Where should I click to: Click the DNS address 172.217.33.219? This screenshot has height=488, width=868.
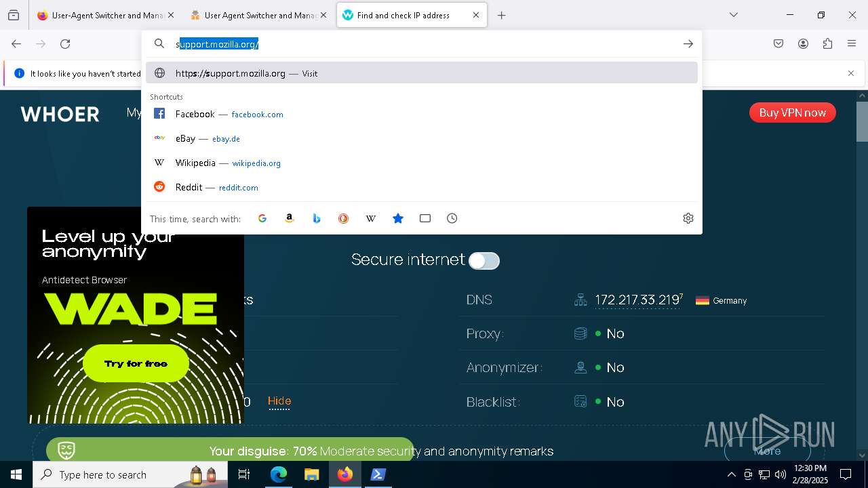click(x=637, y=300)
